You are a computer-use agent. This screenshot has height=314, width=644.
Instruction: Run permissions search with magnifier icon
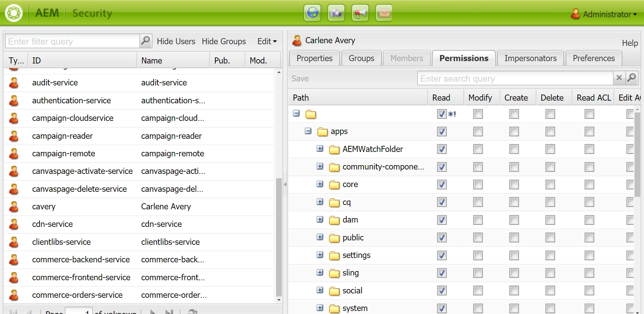(632, 78)
